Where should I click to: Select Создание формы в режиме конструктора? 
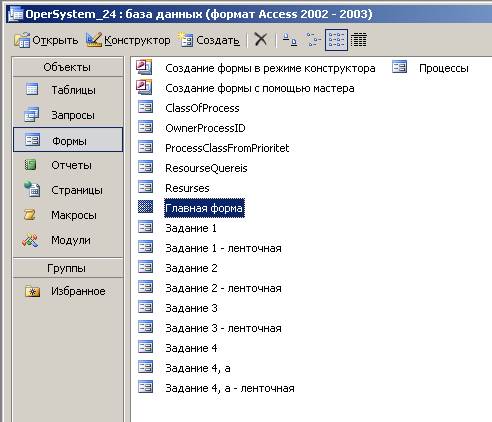(270, 68)
